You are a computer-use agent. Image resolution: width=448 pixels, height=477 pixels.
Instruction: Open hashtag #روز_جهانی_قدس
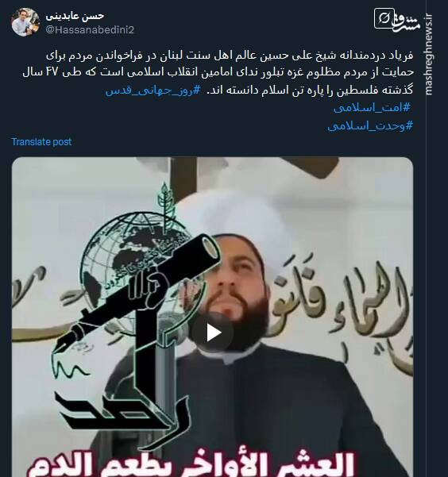coord(153,90)
